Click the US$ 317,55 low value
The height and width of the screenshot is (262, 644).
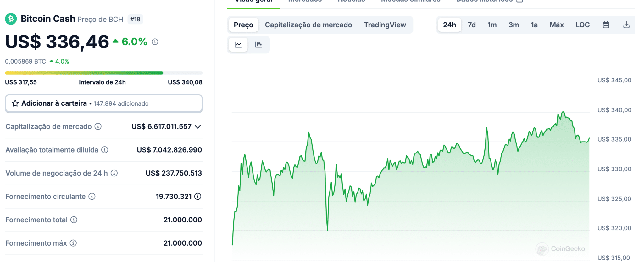(21, 82)
